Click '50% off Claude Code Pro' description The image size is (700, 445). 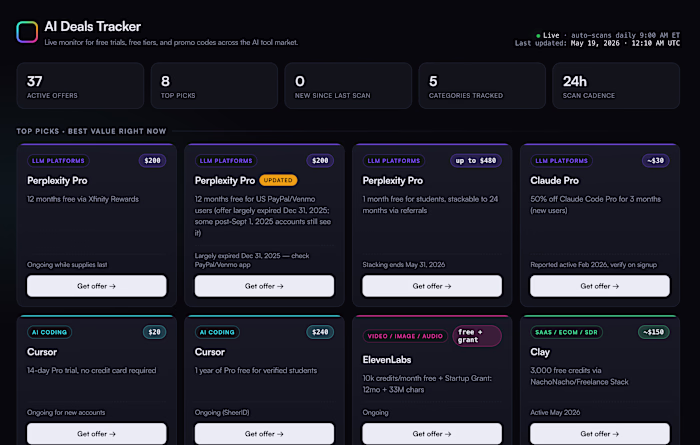(596, 204)
